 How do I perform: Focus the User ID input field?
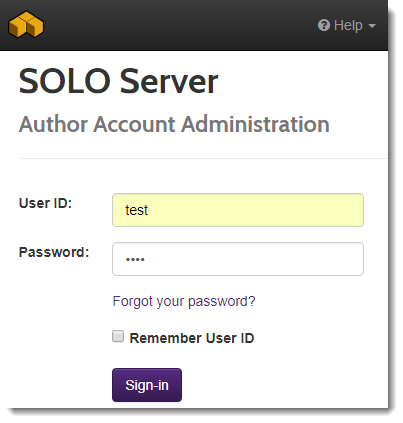coord(238,210)
